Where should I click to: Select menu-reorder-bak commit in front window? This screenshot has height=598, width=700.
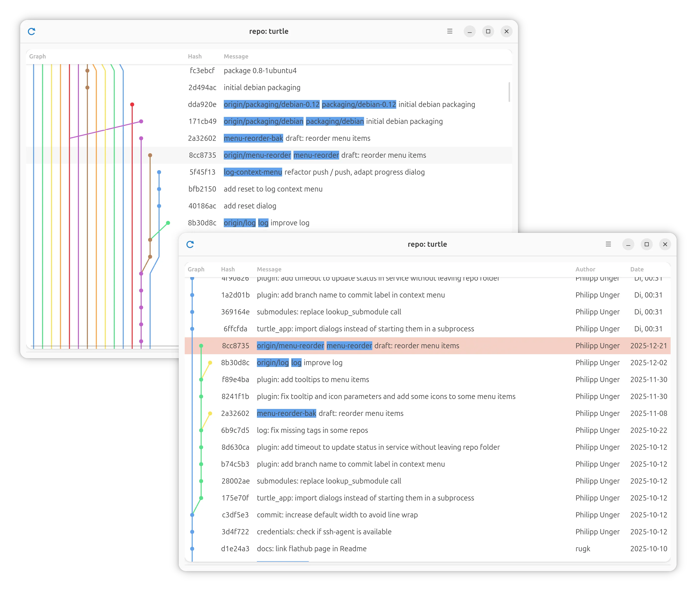(x=286, y=413)
